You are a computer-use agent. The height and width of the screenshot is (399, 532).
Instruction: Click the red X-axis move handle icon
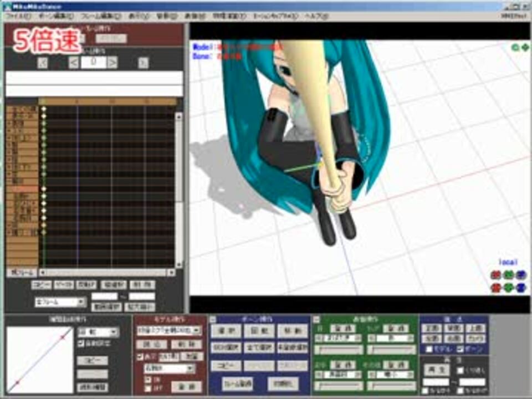(496, 288)
